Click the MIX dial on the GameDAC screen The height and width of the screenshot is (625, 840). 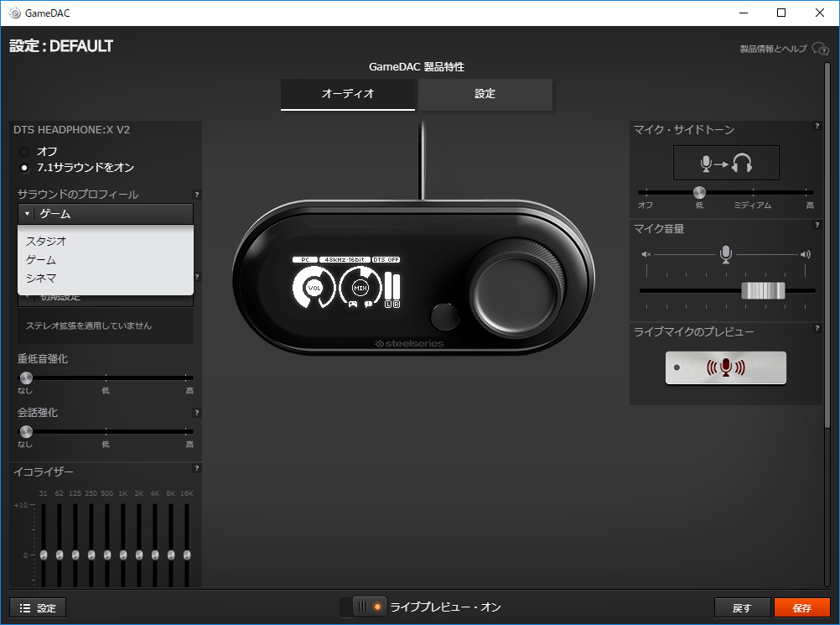(360, 288)
